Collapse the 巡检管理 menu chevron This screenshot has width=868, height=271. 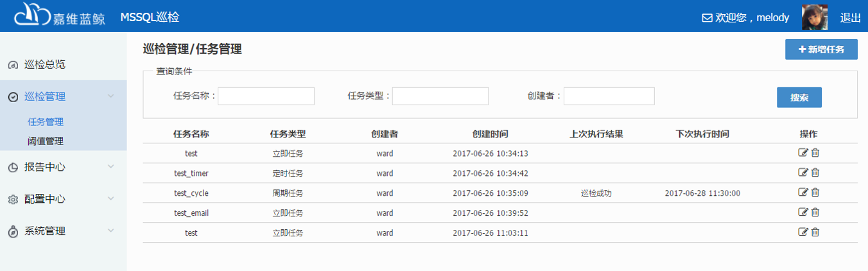tap(111, 96)
